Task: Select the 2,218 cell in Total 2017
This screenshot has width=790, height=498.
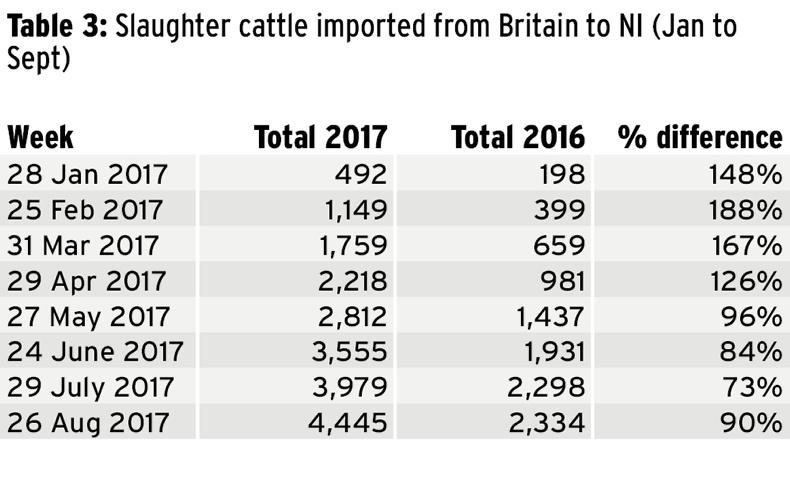Action: click(x=347, y=281)
